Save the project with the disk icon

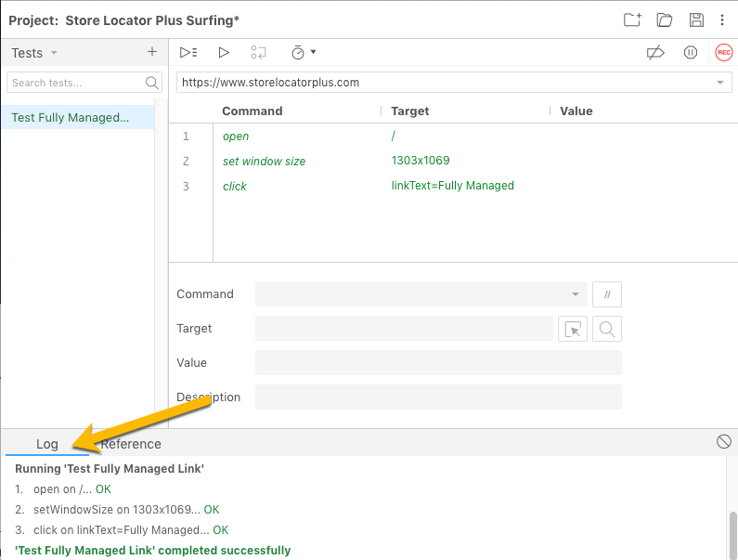pyautogui.click(x=695, y=20)
